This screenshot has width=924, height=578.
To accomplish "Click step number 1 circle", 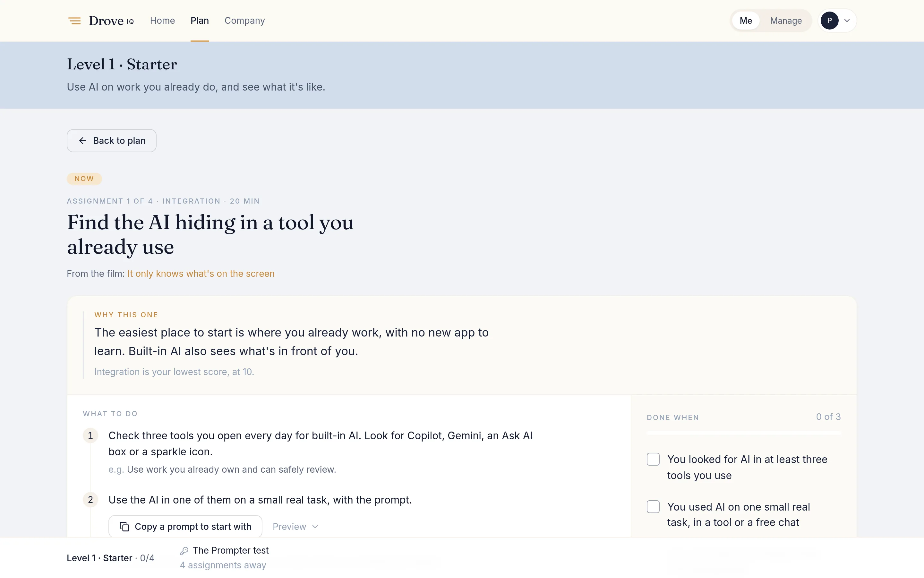I will point(90,435).
